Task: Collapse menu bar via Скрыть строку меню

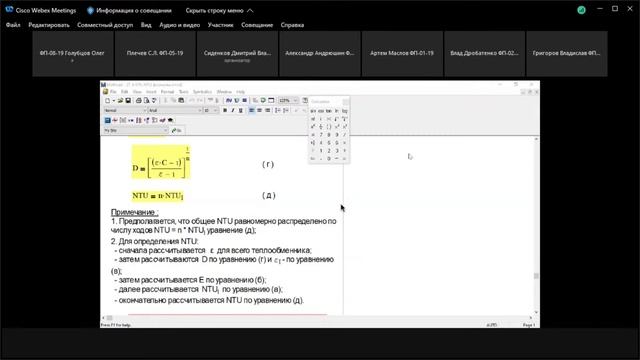Action: (x=220, y=11)
